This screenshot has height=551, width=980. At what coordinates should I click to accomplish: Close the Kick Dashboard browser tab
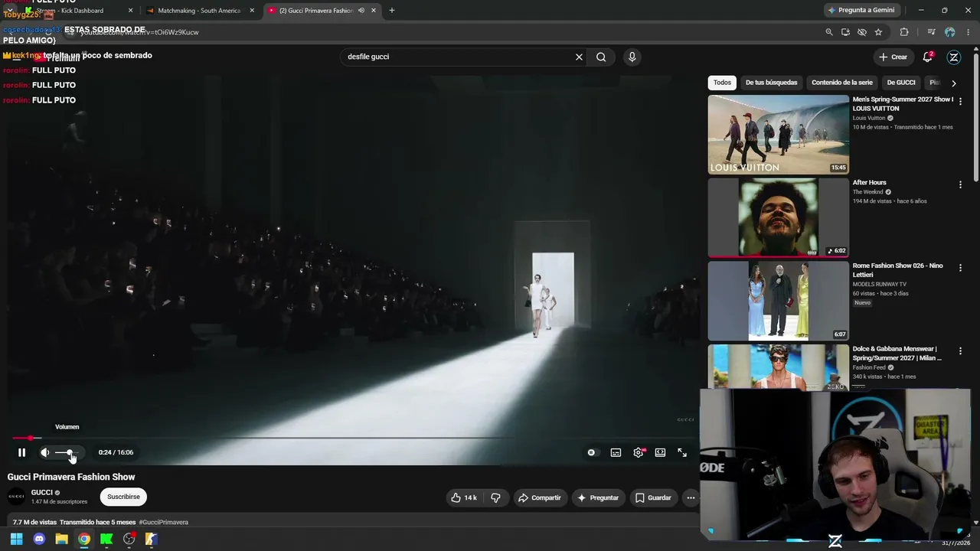coord(130,11)
